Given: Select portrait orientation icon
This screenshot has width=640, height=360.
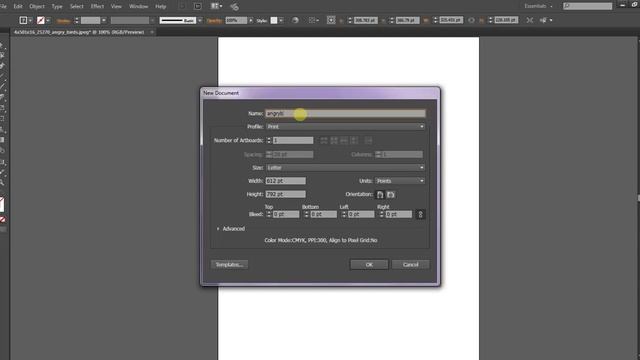Looking at the screenshot, I should (380, 195).
